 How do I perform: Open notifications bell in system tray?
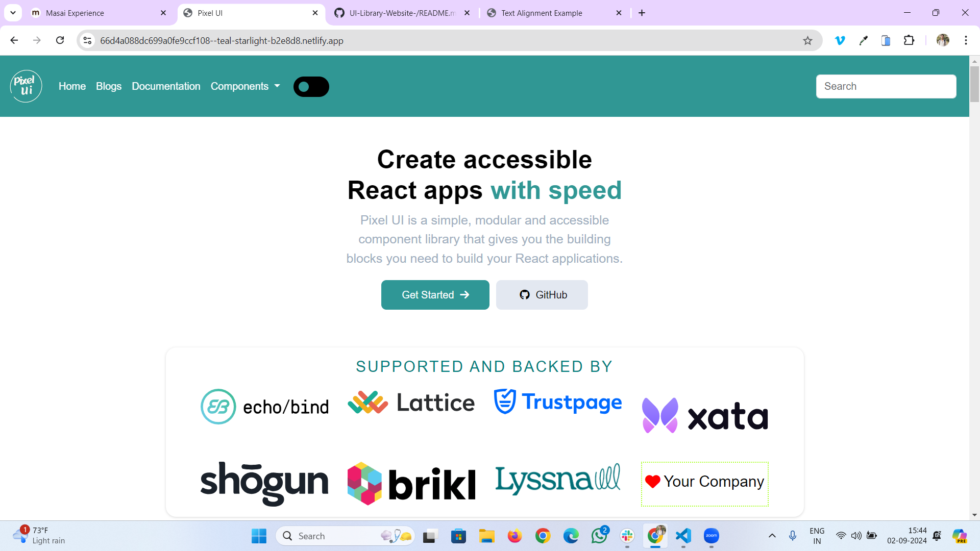point(937,536)
